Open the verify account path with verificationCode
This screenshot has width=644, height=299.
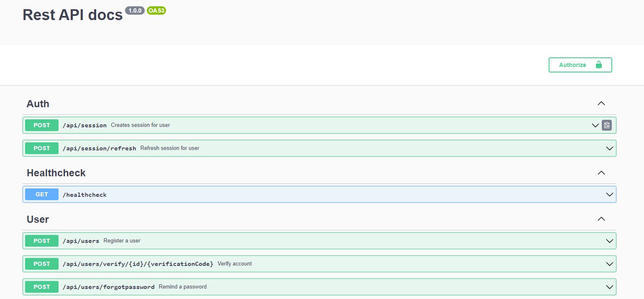point(138,264)
